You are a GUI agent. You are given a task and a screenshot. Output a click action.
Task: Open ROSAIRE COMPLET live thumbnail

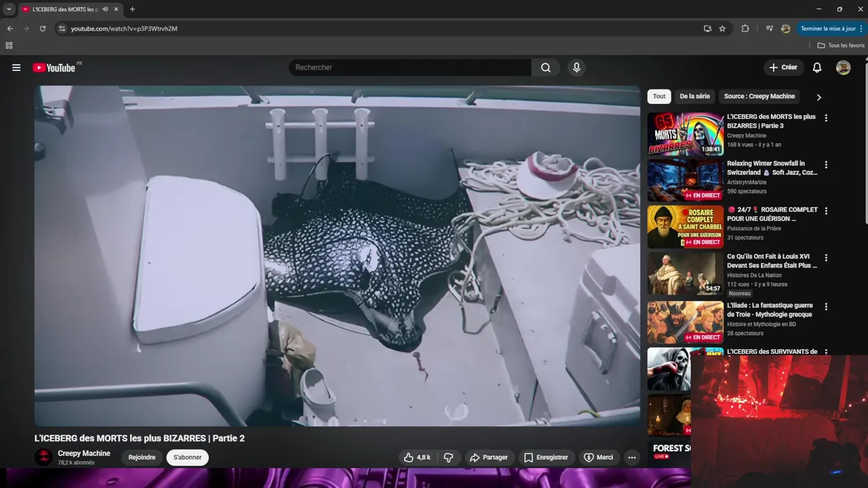(685, 227)
